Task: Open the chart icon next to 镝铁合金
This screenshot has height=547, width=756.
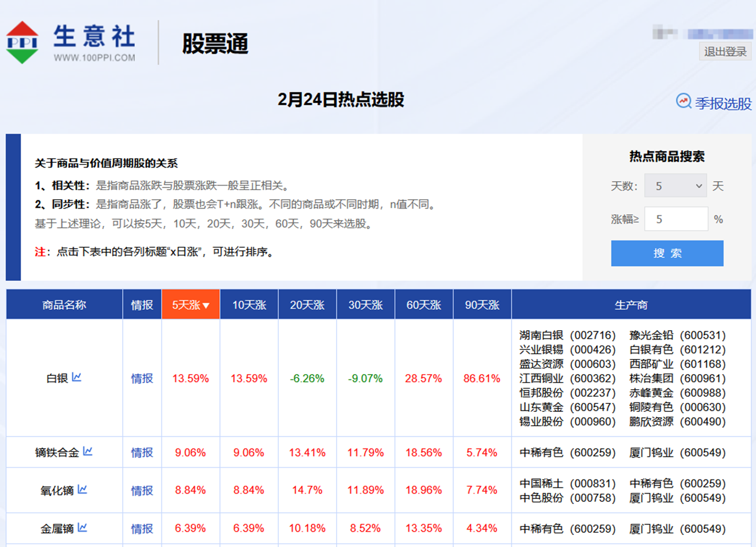Action: (87, 451)
